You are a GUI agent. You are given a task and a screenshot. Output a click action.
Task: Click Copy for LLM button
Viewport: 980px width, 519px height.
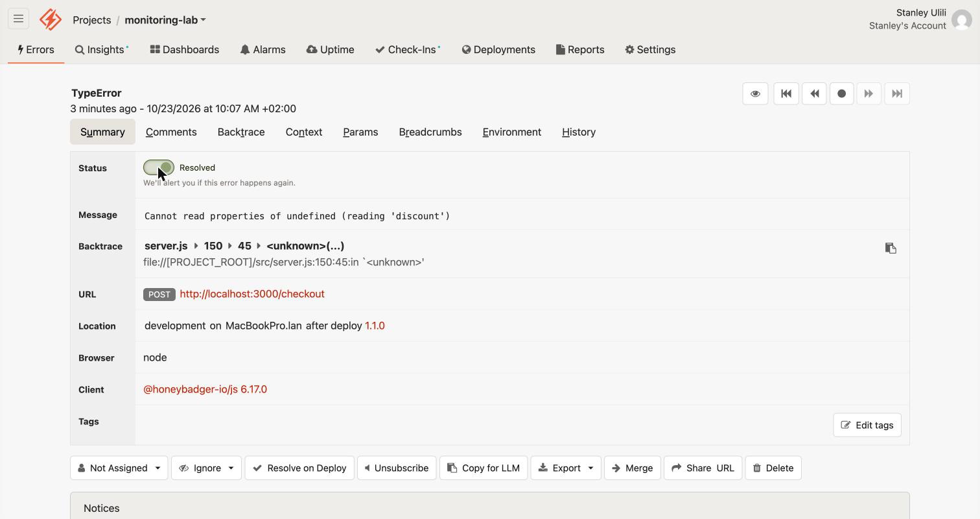(x=484, y=468)
